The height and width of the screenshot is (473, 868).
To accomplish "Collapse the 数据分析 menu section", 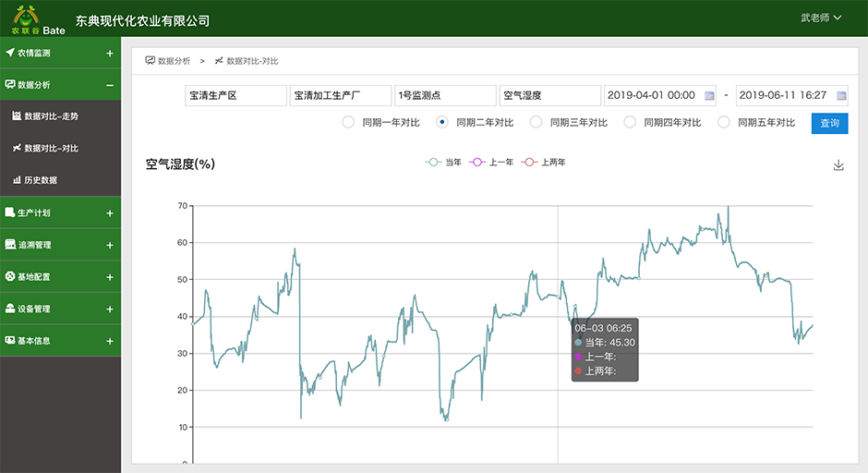I will 109,85.
